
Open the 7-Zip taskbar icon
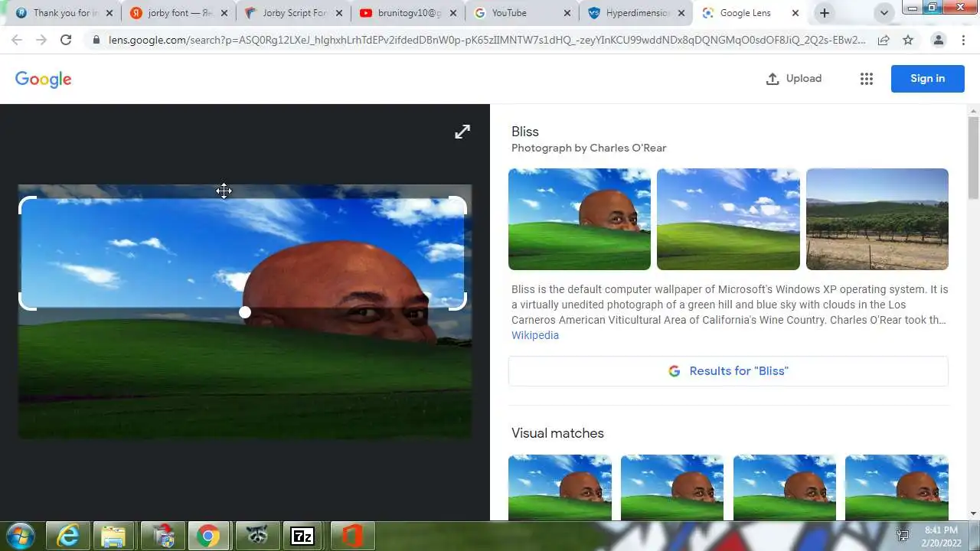tap(302, 536)
